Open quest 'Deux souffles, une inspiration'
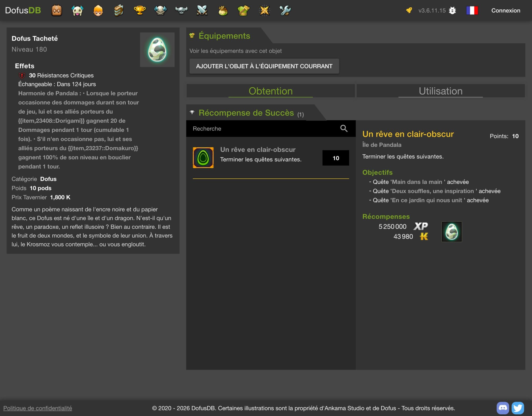Image resolution: width=532 pixels, height=416 pixels. (433, 191)
